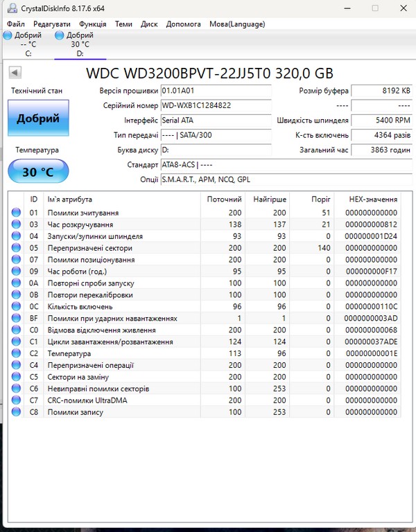Click the previous disk arrow button
This screenshot has height=532, width=416.
click(x=15, y=73)
